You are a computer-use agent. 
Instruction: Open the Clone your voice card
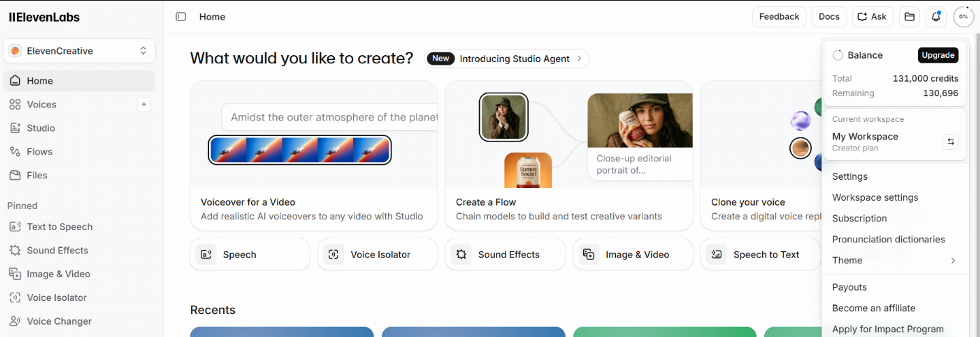pyautogui.click(x=761, y=156)
